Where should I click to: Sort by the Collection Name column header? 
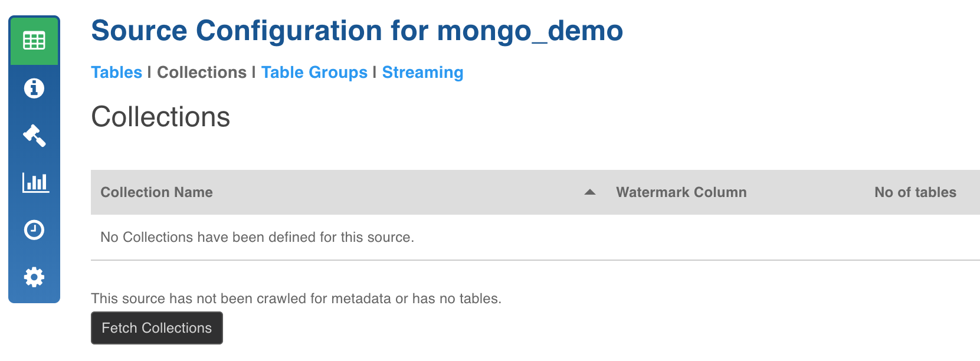tap(157, 192)
